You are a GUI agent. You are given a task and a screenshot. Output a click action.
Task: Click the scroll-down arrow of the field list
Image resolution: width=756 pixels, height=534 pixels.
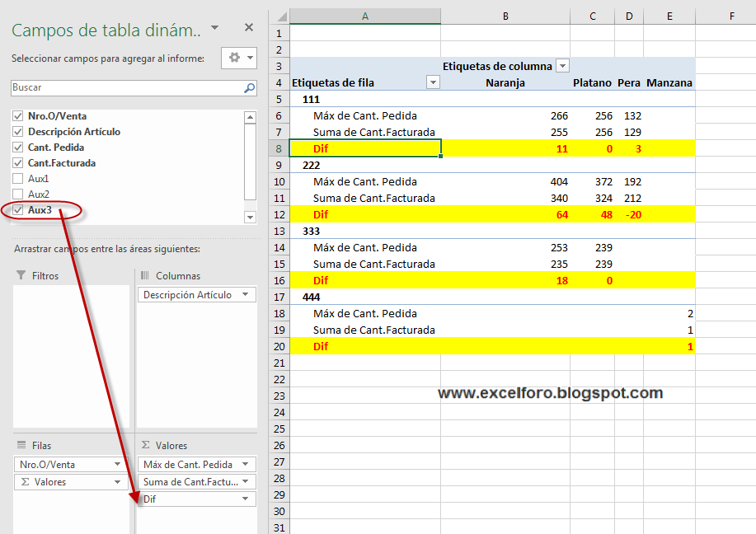[x=250, y=216]
